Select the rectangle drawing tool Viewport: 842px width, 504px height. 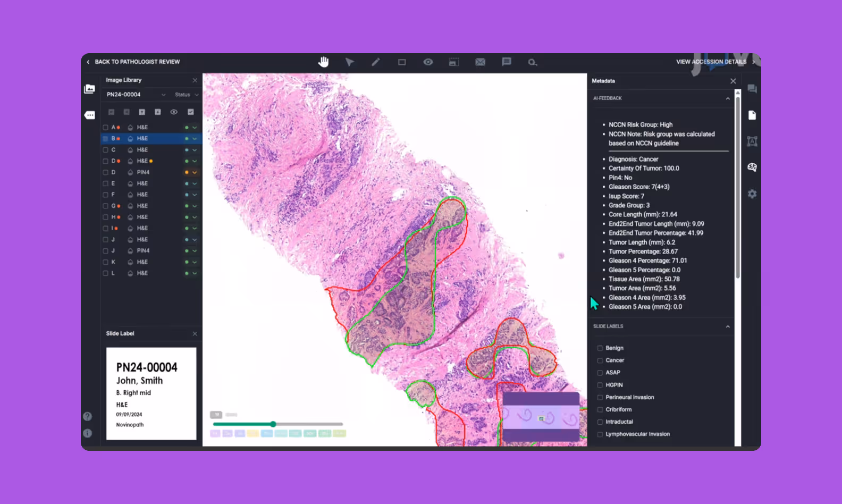coord(402,62)
